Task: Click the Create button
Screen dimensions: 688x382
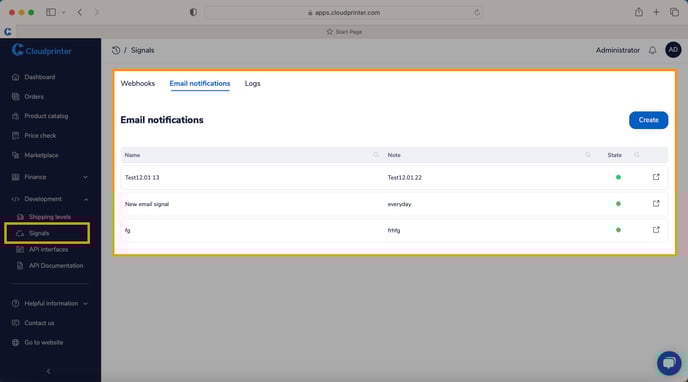Action: coord(649,120)
